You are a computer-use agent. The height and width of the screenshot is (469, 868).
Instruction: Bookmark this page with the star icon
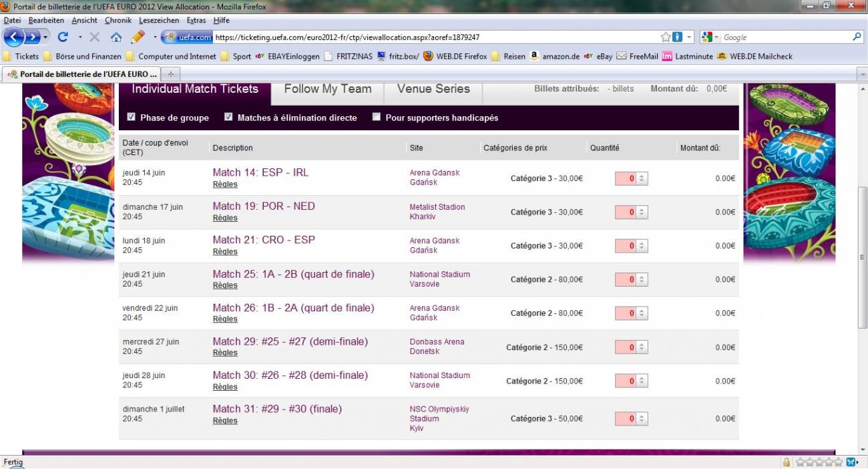tap(666, 37)
